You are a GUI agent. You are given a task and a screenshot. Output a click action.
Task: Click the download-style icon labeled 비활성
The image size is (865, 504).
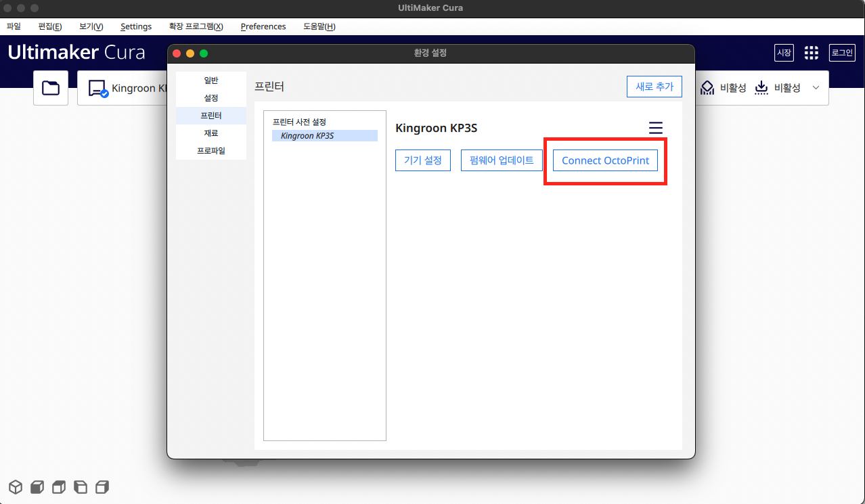pos(761,88)
